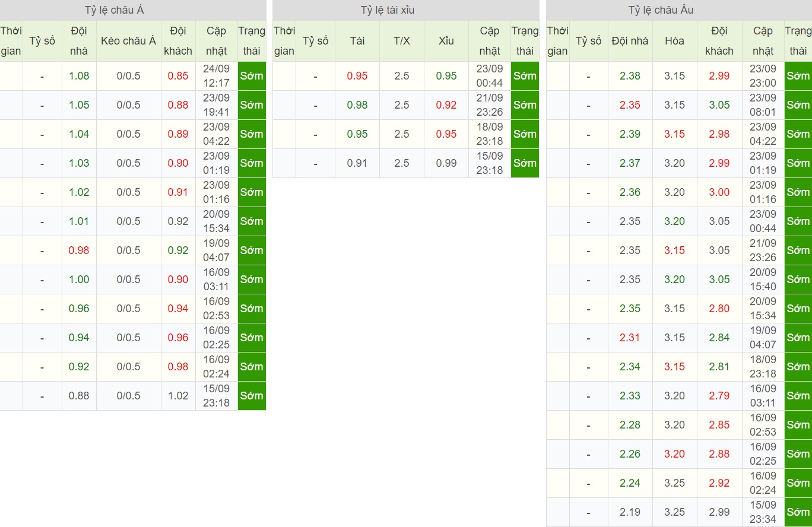
Task: Click the home odds value 1.01
Action: point(79,221)
